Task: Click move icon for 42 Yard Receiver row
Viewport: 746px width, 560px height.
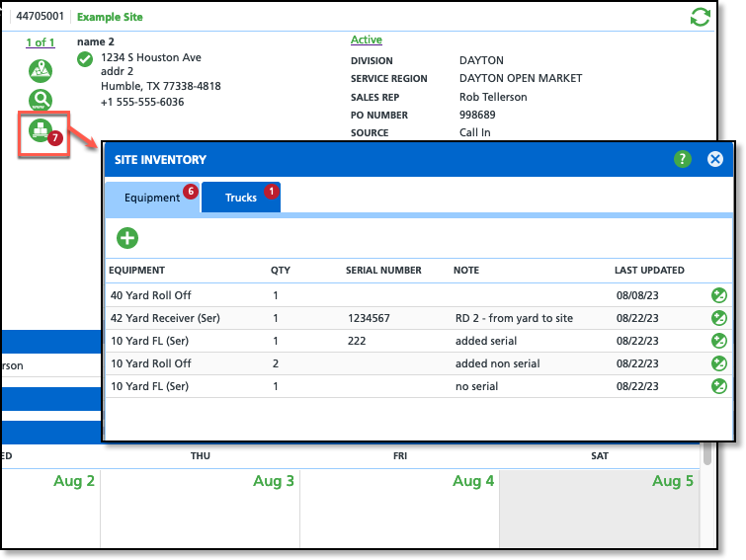Action: click(x=719, y=318)
